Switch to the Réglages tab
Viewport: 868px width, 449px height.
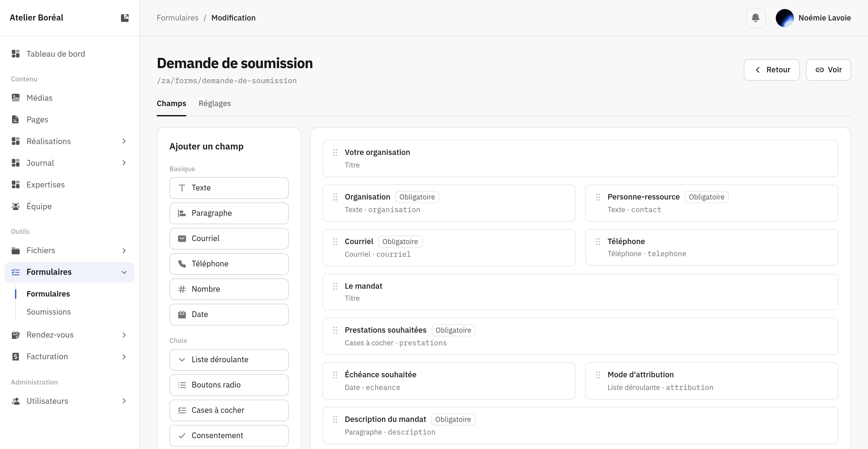(x=215, y=103)
